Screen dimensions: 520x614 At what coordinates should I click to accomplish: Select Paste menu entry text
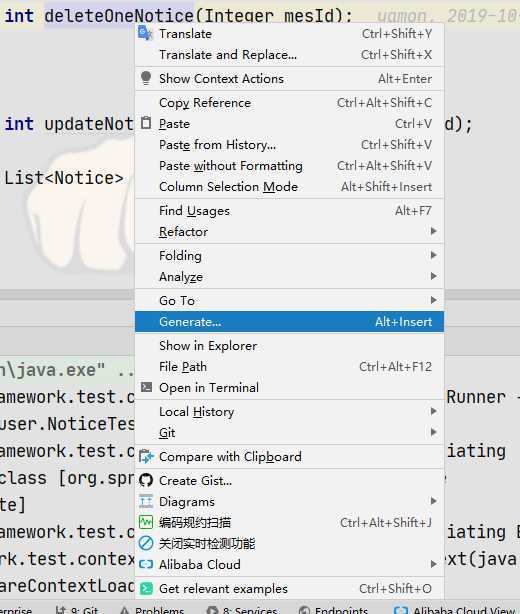174,124
